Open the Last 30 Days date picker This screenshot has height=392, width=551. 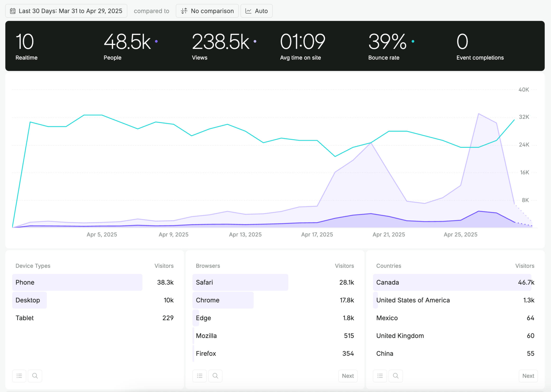point(66,11)
